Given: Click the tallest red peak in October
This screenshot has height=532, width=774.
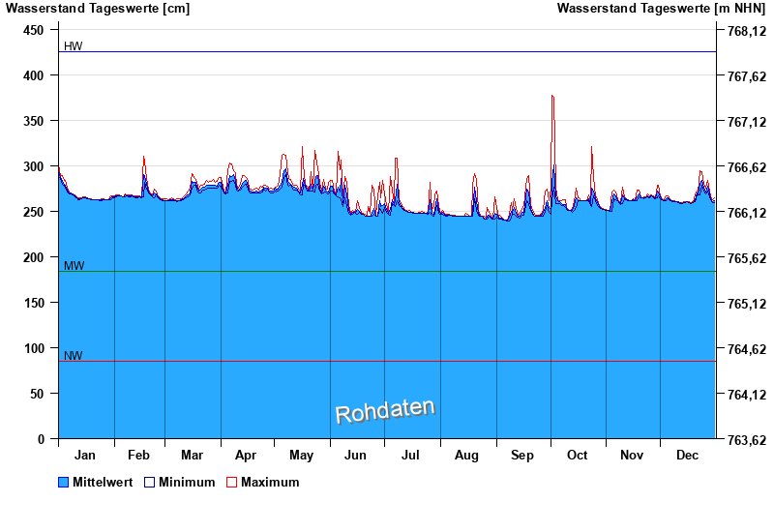Looking at the screenshot, I should 552,96.
